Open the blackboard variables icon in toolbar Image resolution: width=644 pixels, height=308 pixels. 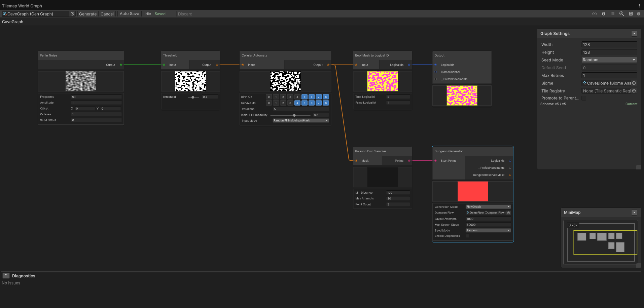tap(595, 14)
